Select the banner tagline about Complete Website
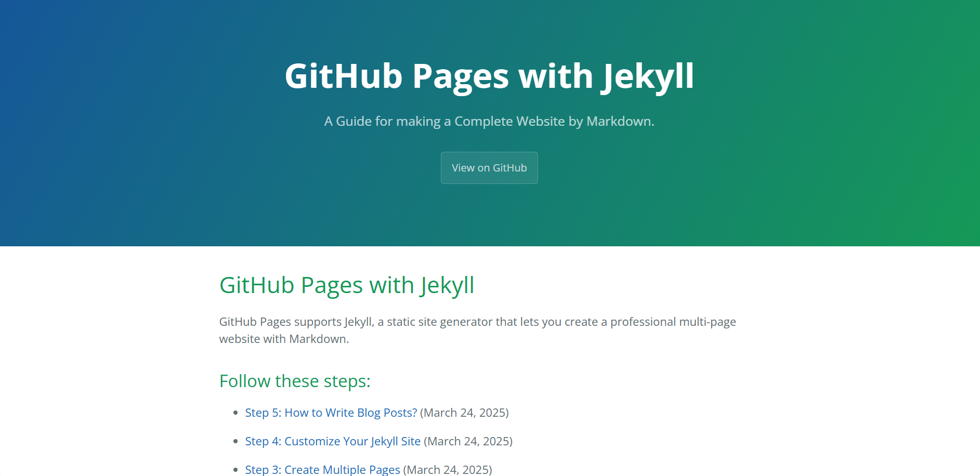The width and height of the screenshot is (980, 476). coord(489,121)
